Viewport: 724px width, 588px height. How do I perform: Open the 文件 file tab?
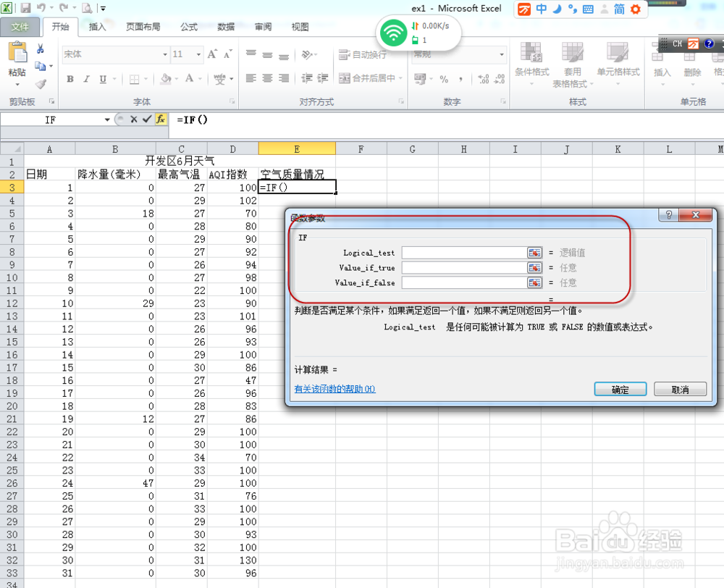click(20, 27)
